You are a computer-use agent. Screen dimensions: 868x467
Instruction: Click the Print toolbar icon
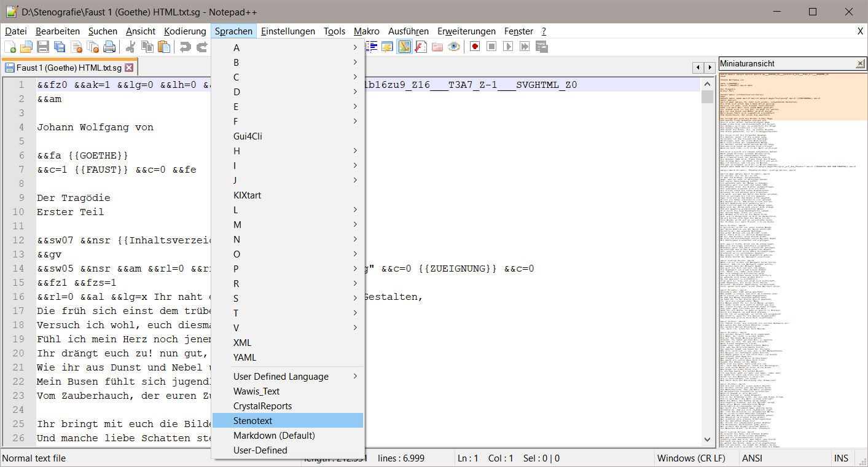tap(109, 47)
